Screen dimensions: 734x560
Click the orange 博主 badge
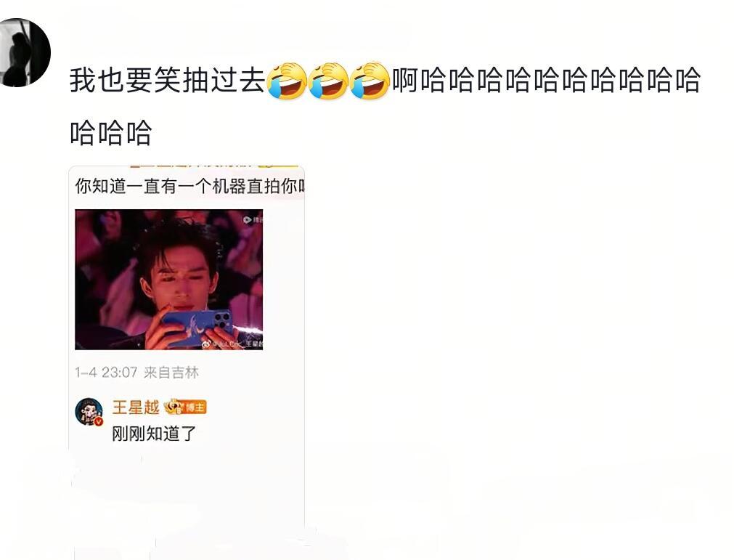[x=195, y=407]
